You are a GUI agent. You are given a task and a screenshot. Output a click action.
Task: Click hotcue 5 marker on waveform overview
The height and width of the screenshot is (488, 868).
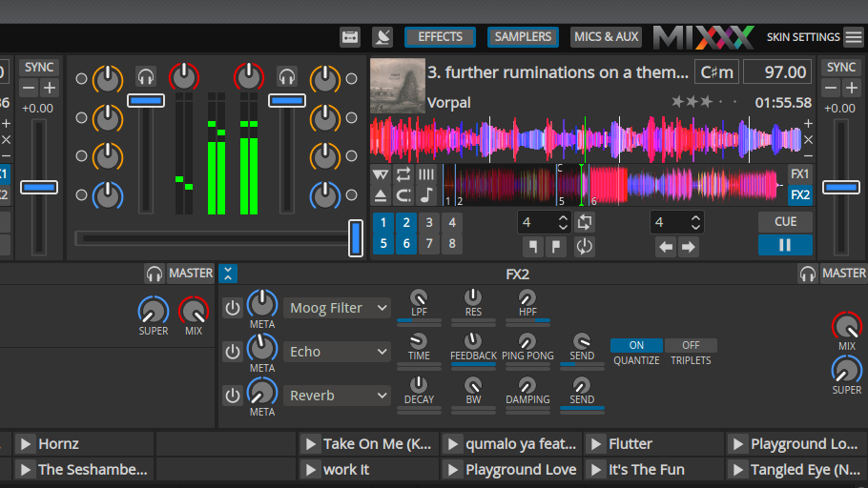tap(560, 200)
